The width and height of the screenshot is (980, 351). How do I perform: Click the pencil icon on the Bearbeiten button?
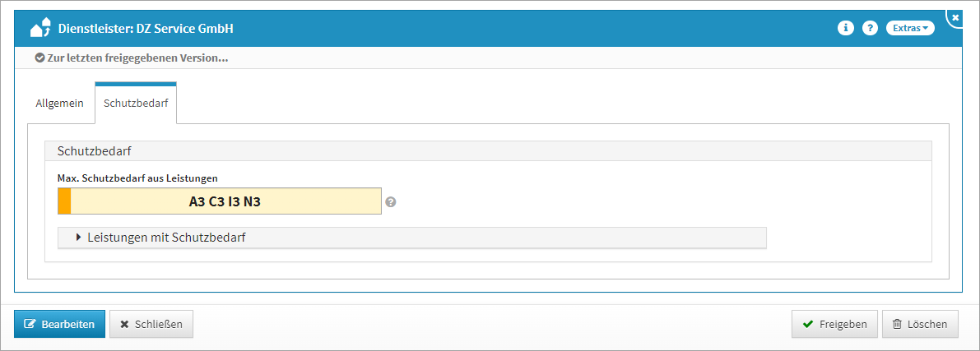(x=30, y=325)
